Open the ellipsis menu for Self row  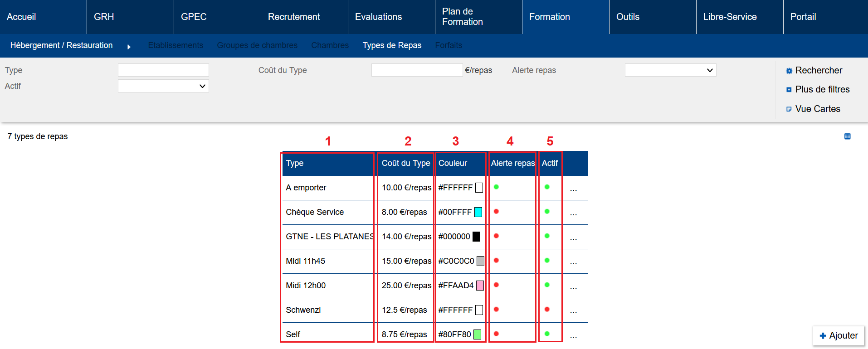[573, 335]
